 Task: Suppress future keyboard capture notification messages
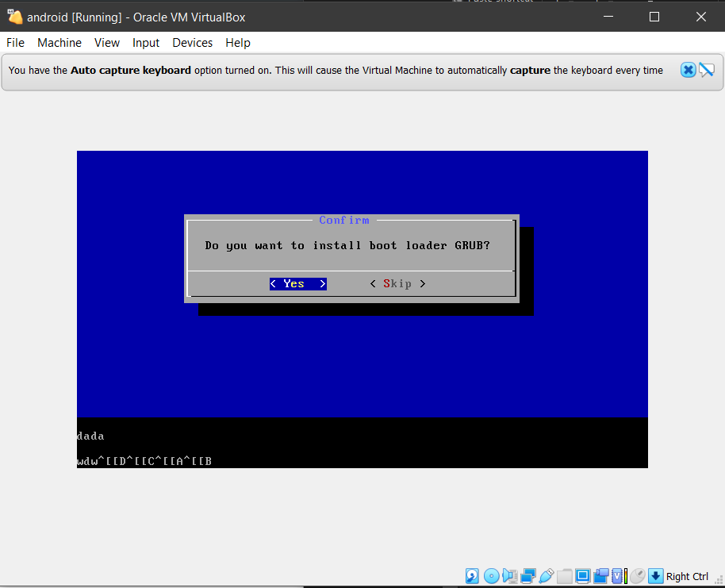pos(707,70)
